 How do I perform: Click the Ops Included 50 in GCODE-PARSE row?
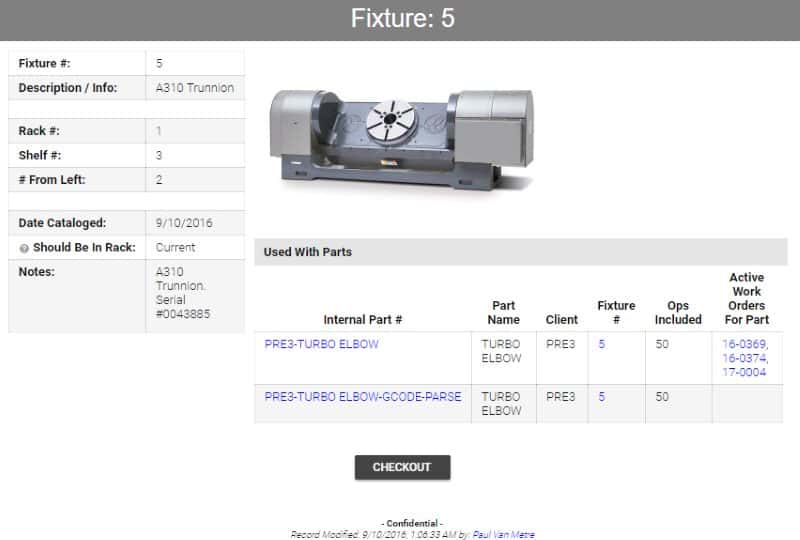tap(662, 397)
